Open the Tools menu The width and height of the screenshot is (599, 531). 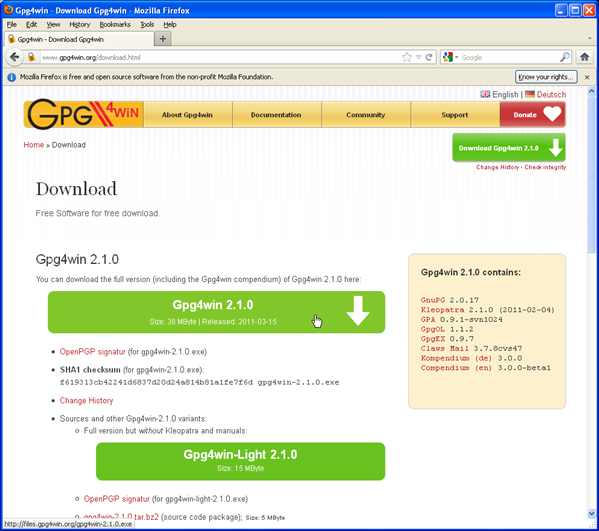coord(147,24)
